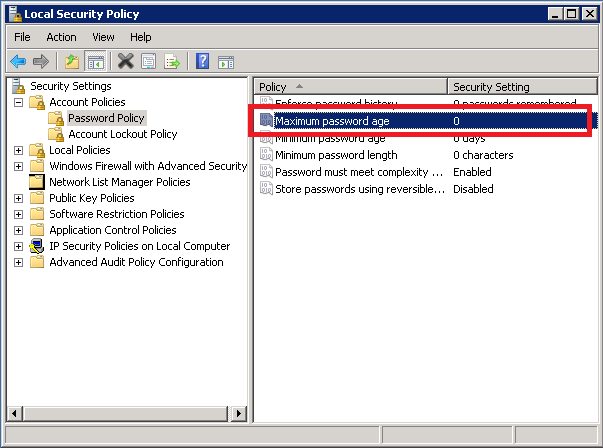Image resolution: width=603 pixels, height=448 pixels.
Task: Maximize the Local Security Policy window
Action: pyautogui.click(x=572, y=14)
